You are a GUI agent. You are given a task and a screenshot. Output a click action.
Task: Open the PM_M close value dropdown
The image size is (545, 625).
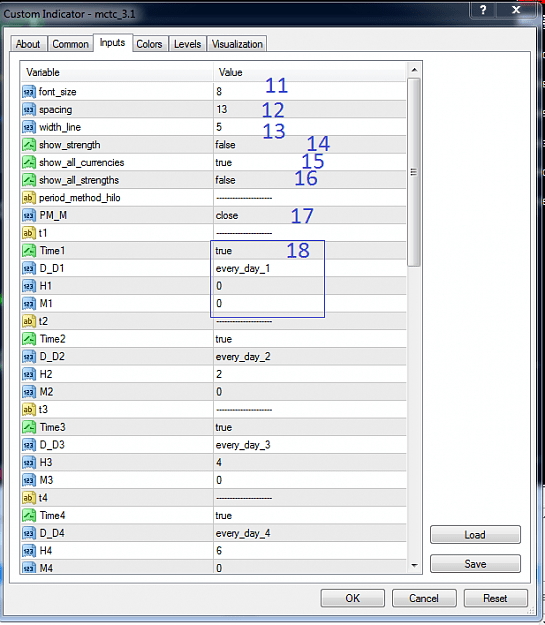310,216
